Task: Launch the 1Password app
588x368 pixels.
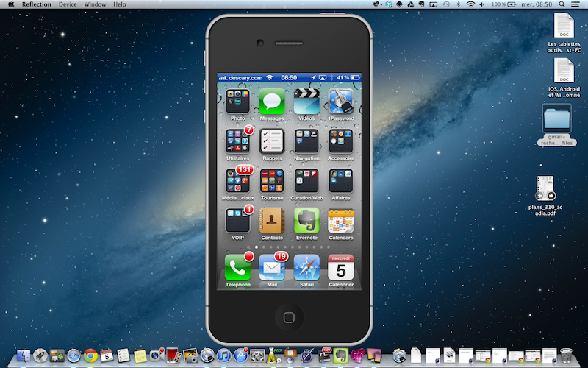Action: pos(341,102)
